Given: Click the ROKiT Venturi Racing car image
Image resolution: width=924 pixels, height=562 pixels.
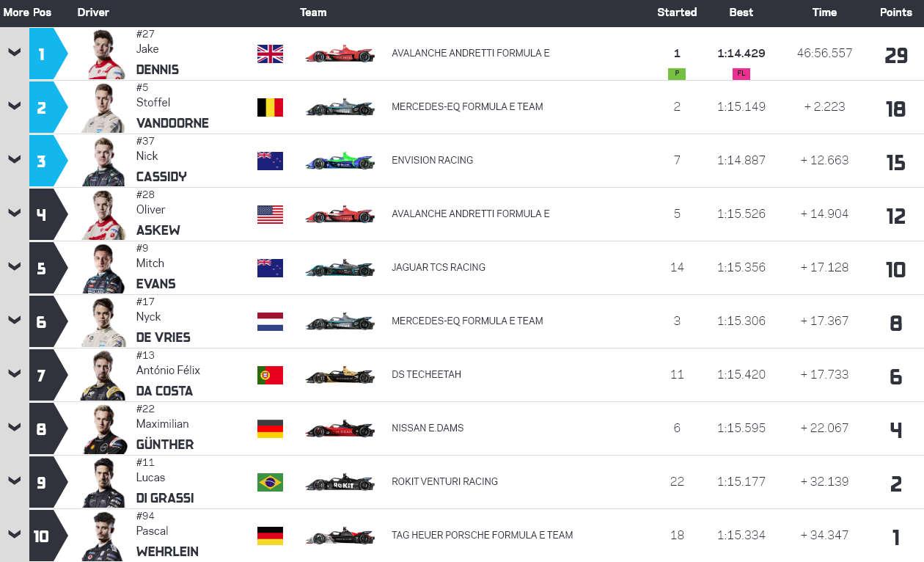Looking at the screenshot, I should pos(340,483).
